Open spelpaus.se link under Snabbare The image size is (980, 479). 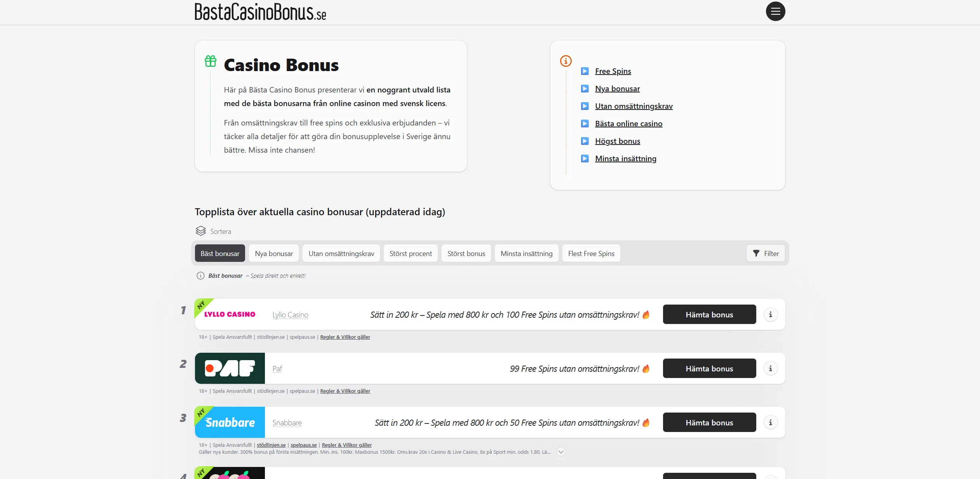point(303,445)
